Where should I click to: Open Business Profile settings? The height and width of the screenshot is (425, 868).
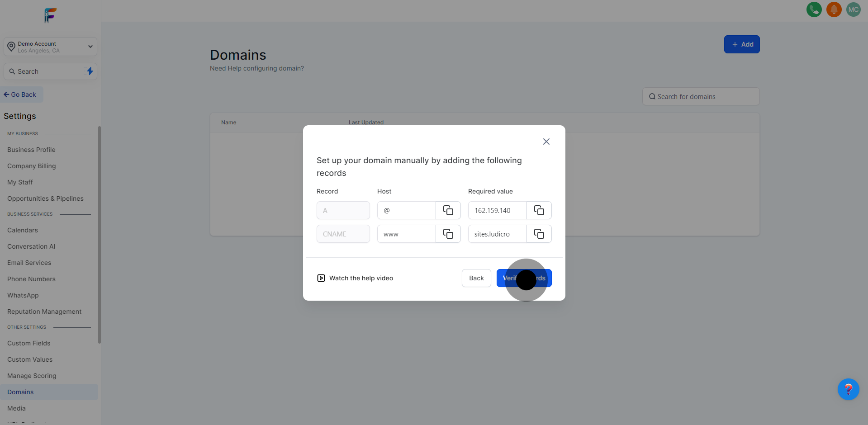31,150
